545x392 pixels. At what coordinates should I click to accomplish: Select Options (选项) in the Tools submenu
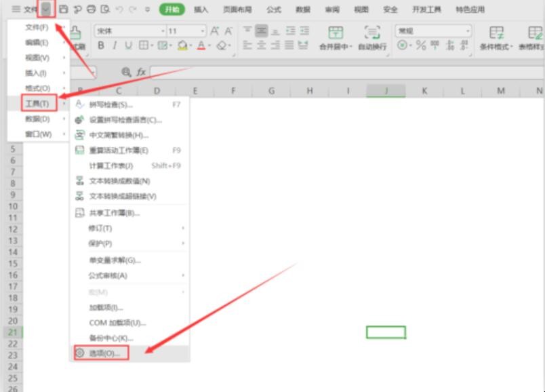click(104, 353)
